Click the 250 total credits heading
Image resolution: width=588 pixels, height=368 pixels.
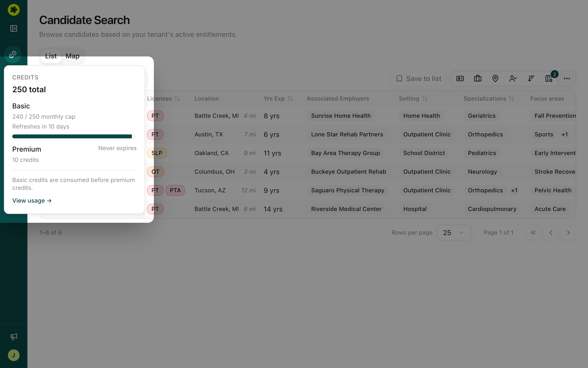point(29,90)
